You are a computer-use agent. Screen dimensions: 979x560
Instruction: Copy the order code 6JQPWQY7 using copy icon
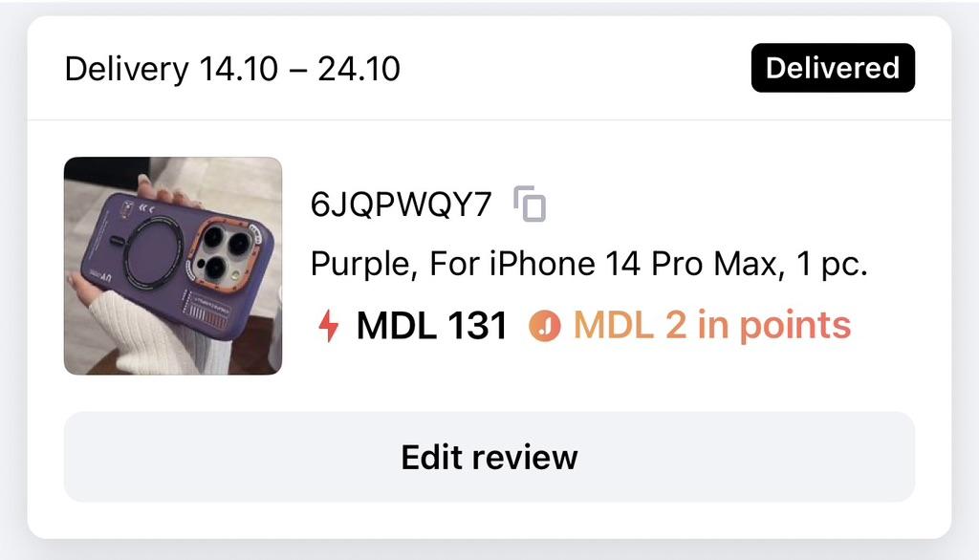530,204
